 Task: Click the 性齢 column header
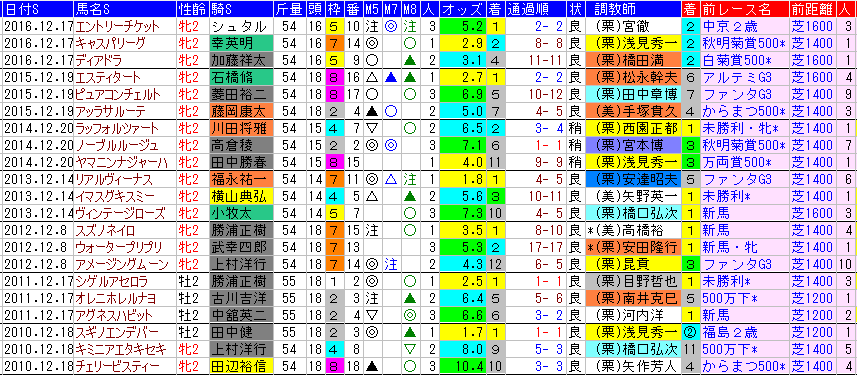click(x=192, y=9)
